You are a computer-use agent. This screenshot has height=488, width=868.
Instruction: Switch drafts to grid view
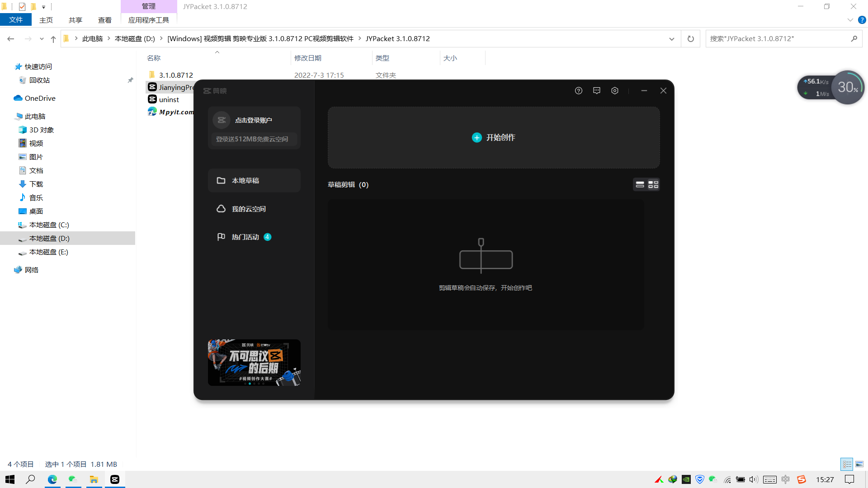653,184
